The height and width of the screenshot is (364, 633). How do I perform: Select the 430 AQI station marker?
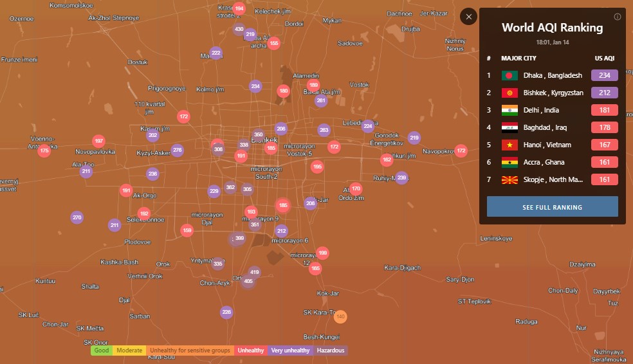tap(239, 29)
